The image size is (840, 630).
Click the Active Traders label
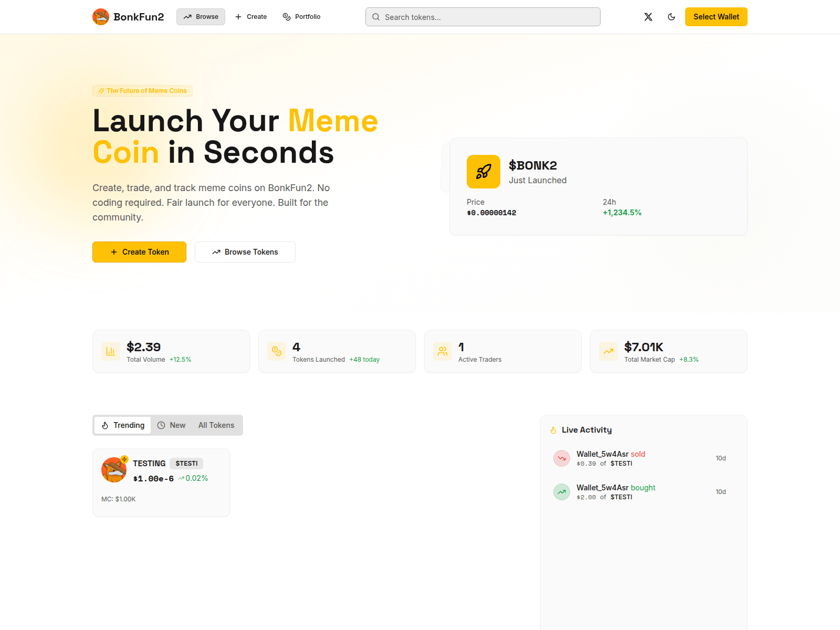(x=480, y=360)
